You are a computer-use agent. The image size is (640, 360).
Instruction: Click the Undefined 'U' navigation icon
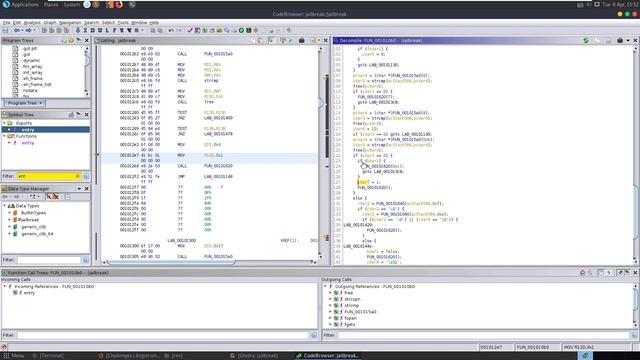pos(100,31)
